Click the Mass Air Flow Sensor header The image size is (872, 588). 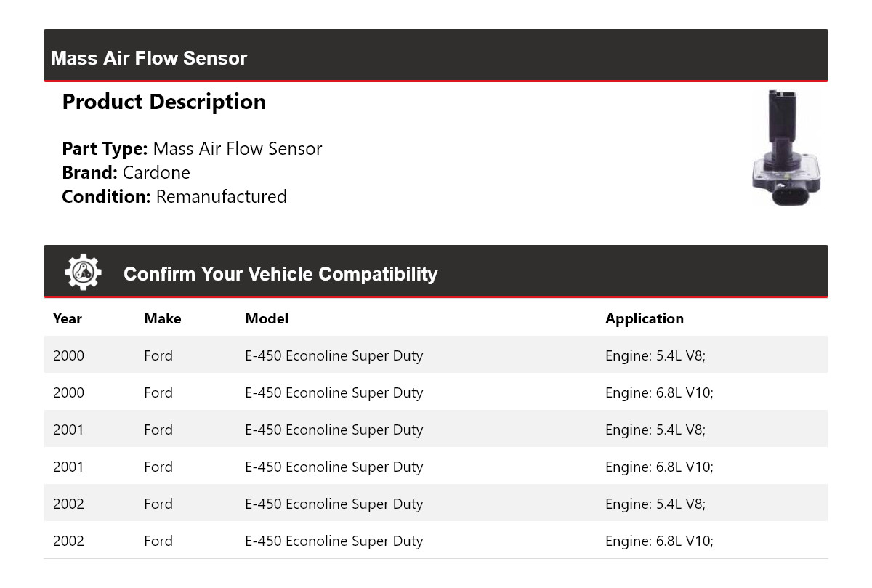click(149, 58)
